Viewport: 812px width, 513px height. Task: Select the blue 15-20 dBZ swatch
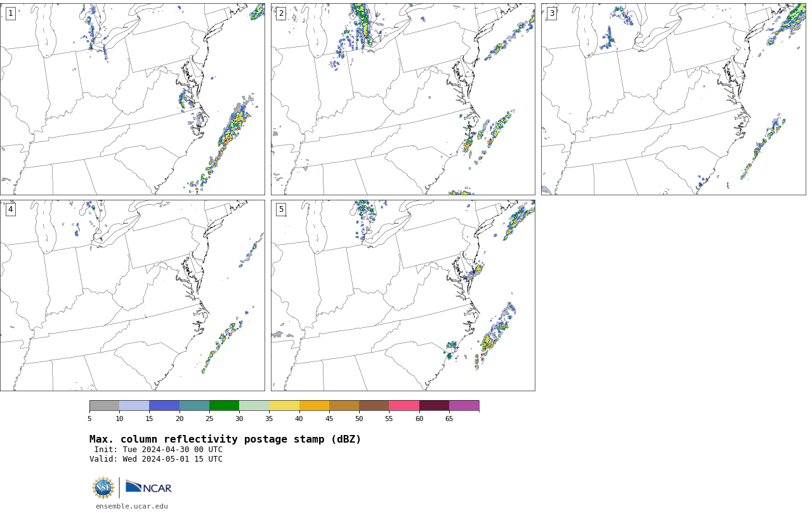[x=164, y=405]
